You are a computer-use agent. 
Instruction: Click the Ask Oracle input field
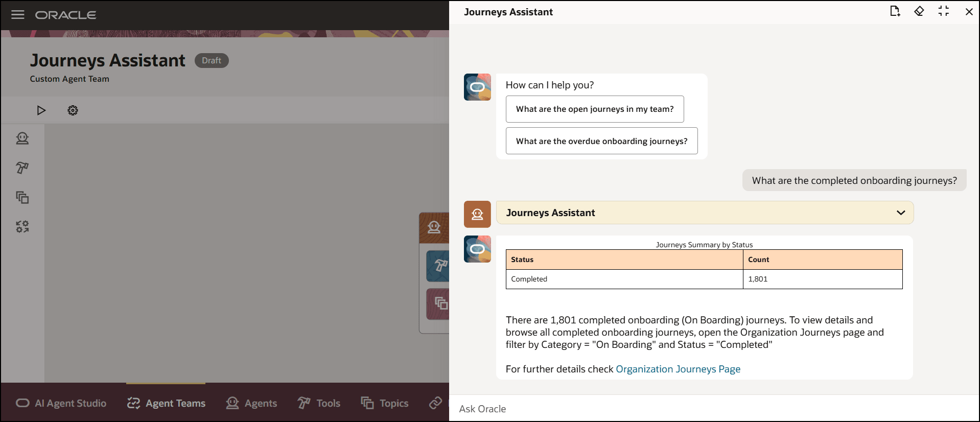pos(714,409)
